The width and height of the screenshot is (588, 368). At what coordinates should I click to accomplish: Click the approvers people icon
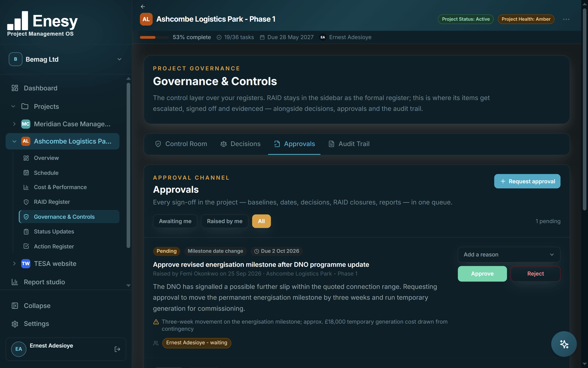156,343
